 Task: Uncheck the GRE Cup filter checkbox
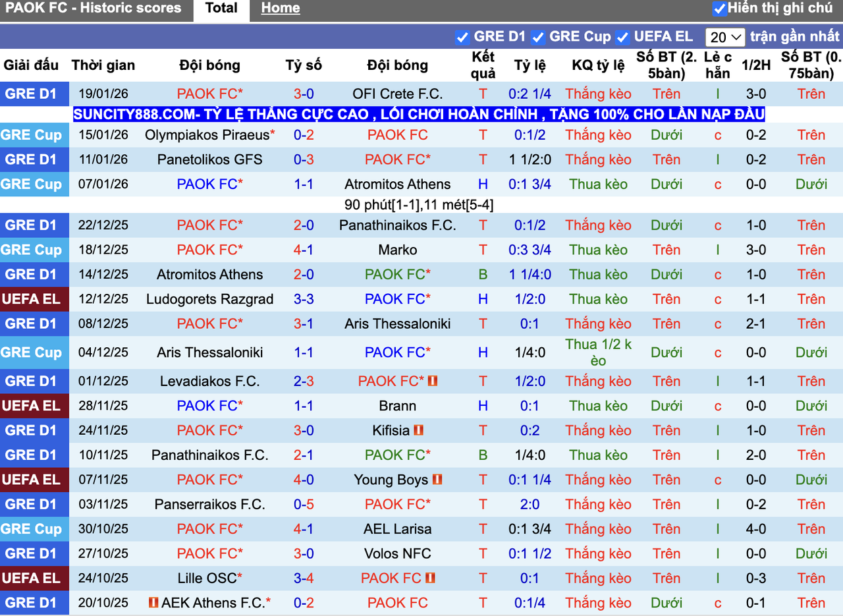coord(538,37)
